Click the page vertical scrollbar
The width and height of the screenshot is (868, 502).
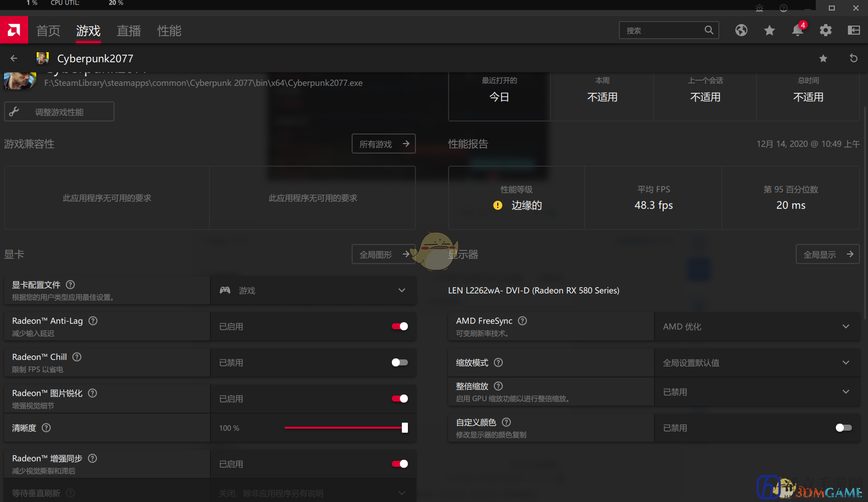864,213
